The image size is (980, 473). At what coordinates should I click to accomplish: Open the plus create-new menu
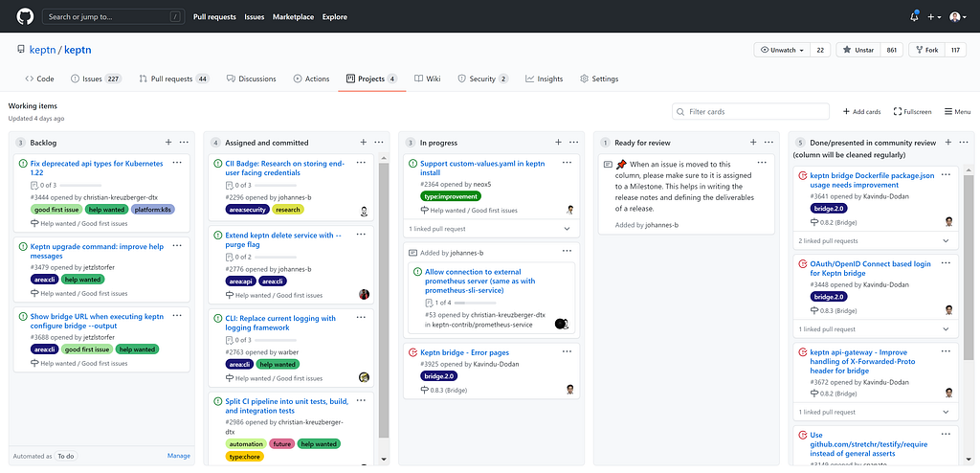tap(934, 17)
